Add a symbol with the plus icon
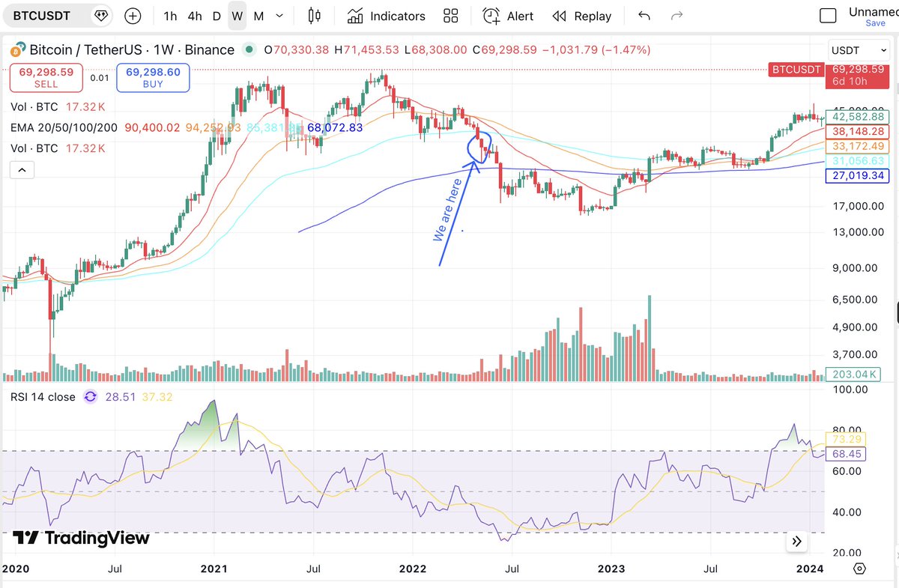Viewport: 899px width, 588px height. (133, 16)
